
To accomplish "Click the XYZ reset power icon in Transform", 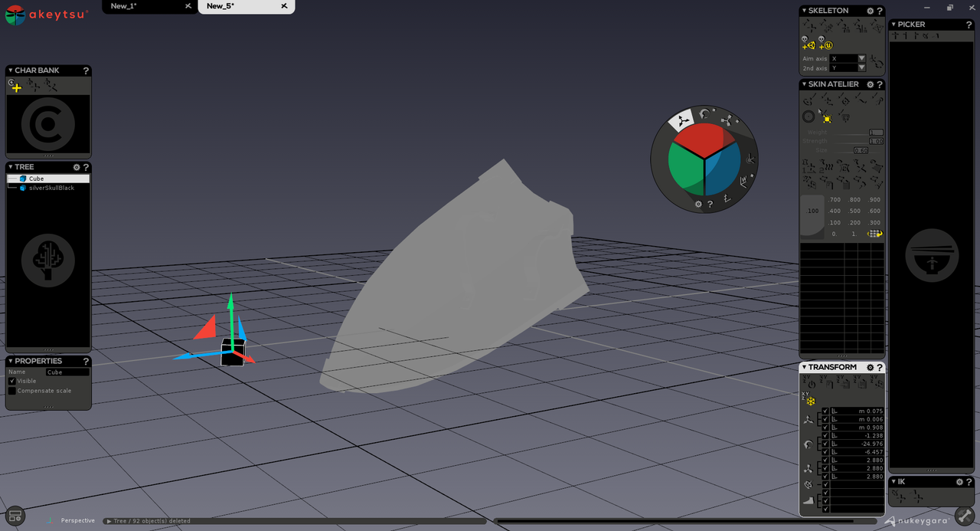I will pyautogui.click(x=809, y=382).
